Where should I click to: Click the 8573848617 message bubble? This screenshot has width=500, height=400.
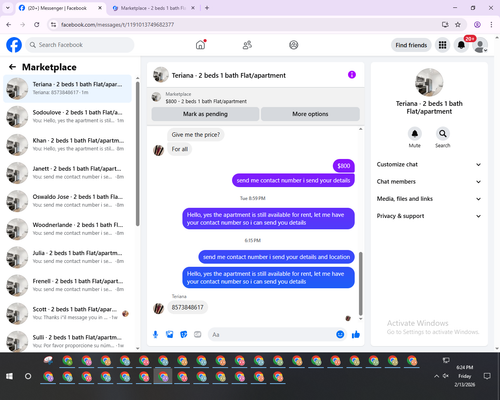[187, 307]
